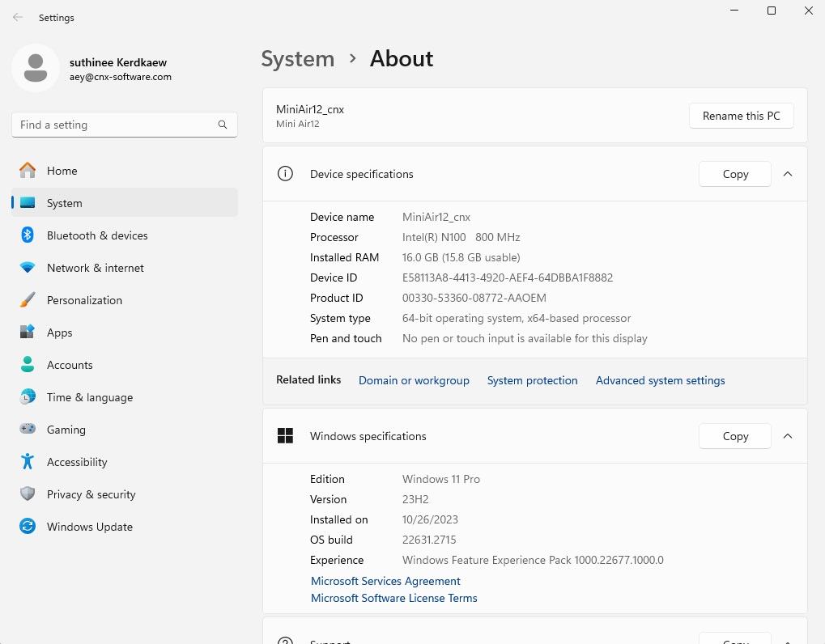This screenshot has width=825, height=644.
Task: Click the System type value text
Action: coord(517,318)
